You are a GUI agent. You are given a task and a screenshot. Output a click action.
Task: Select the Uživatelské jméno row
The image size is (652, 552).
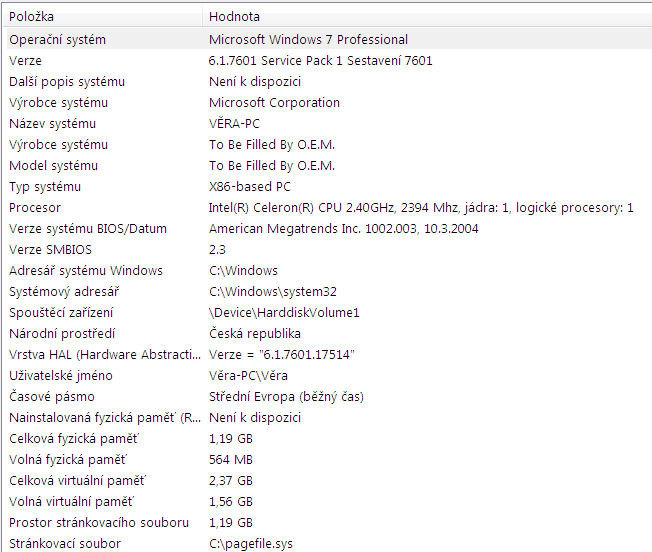point(329,375)
